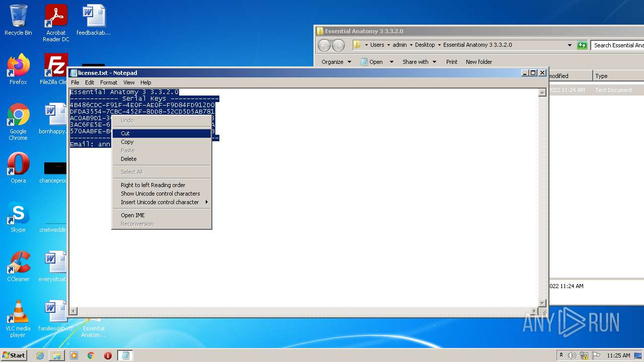
Task: Launch Opera desktop shortcut
Action: click(x=18, y=168)
